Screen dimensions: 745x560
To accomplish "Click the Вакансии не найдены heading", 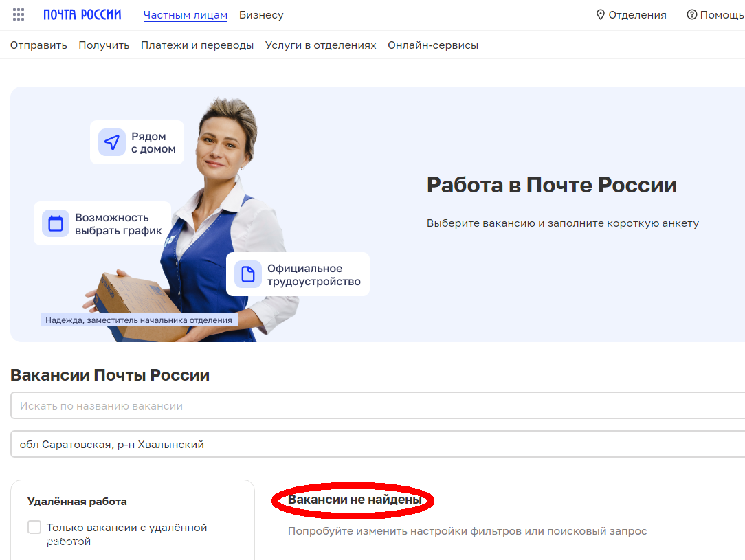I will point(355,500).
